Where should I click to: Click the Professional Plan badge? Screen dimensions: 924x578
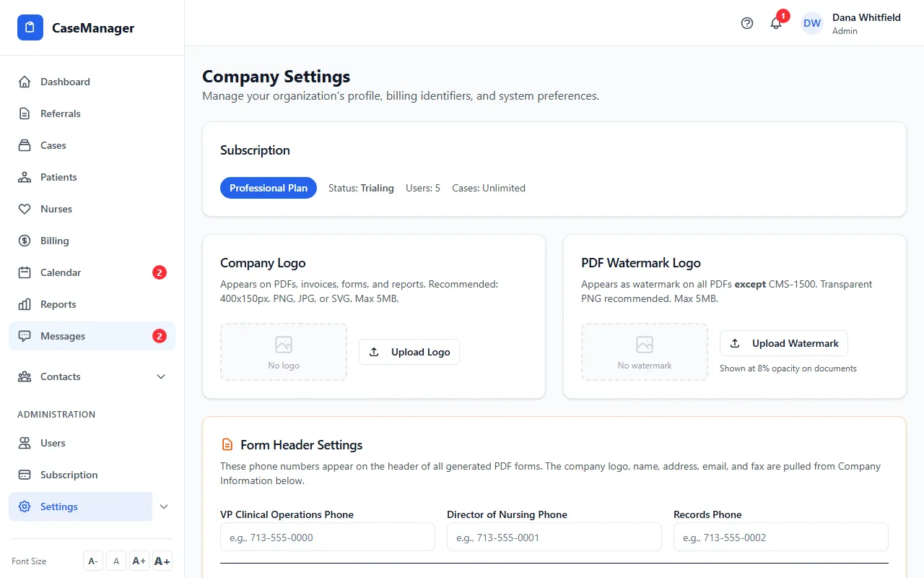[269, 188]
